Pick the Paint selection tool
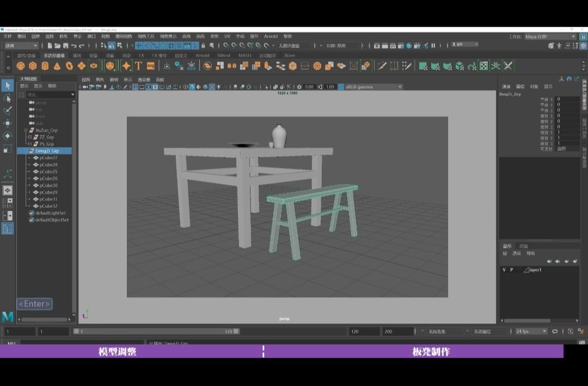 point(8,111)
